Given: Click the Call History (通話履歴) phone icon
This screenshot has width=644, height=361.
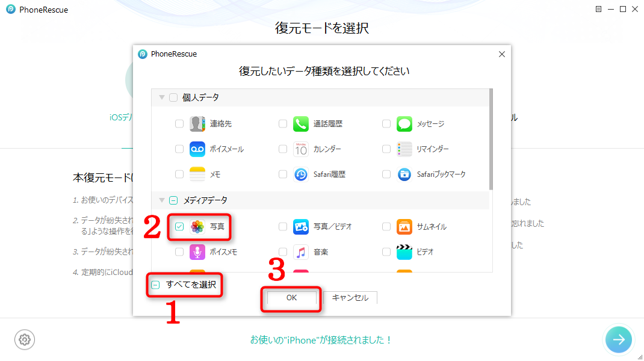Looking at the screenshot, I should 301,123.
